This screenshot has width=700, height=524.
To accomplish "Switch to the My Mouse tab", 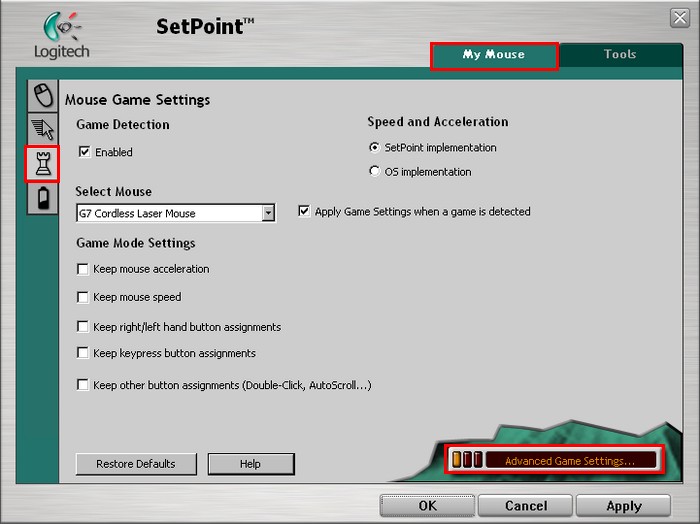I will point(494,55).
